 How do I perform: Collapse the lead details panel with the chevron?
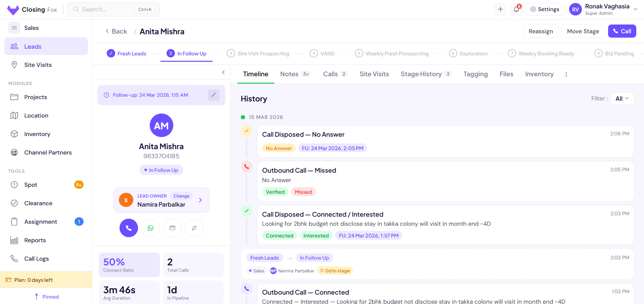coord(223,72)
